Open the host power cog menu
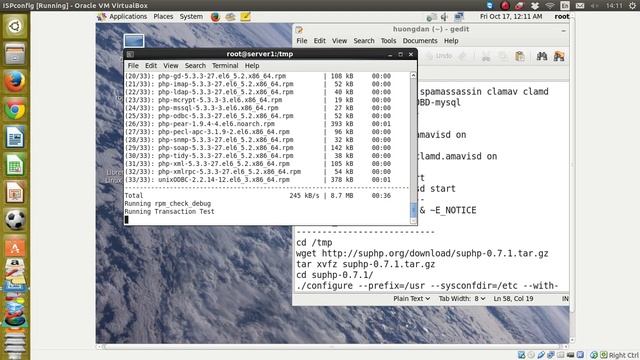Image resolution: width=640 pixels, height=360 pixels. (632, 5)
